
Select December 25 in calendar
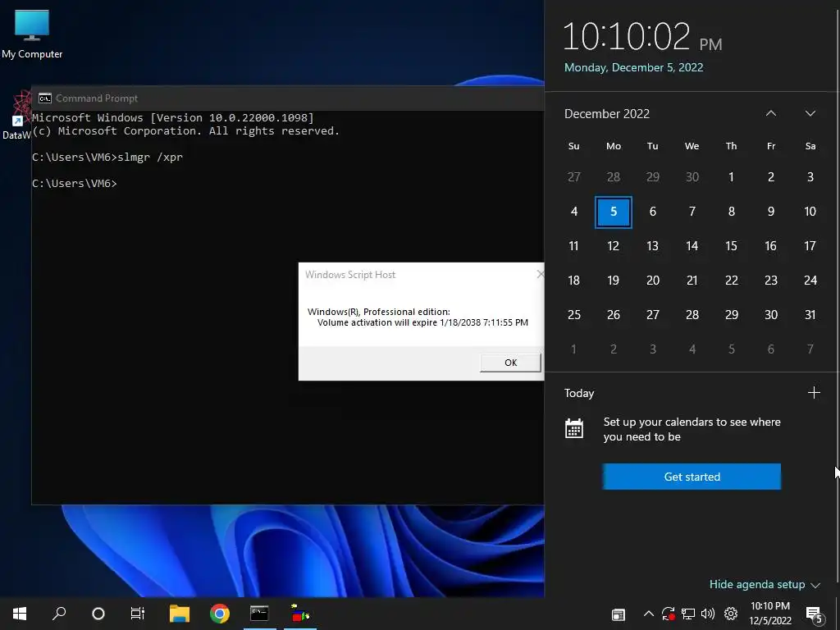pyautogui.click(x=573, y=315)
